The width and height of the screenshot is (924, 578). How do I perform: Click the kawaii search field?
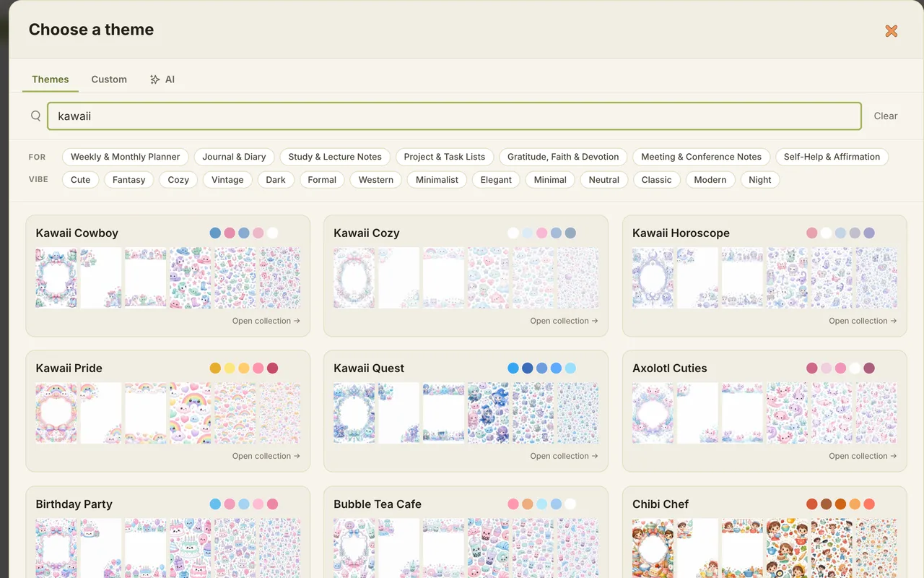coord(454,116)
